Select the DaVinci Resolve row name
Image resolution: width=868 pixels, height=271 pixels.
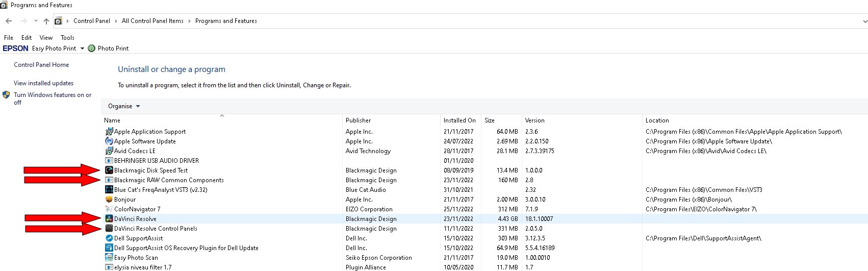(135, 219)
